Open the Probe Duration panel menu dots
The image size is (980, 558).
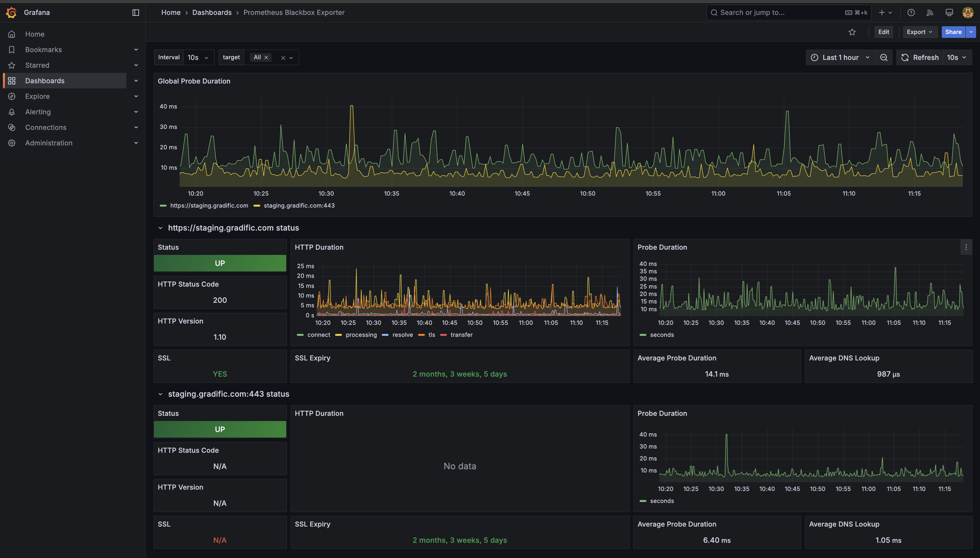tap(966, 247)
